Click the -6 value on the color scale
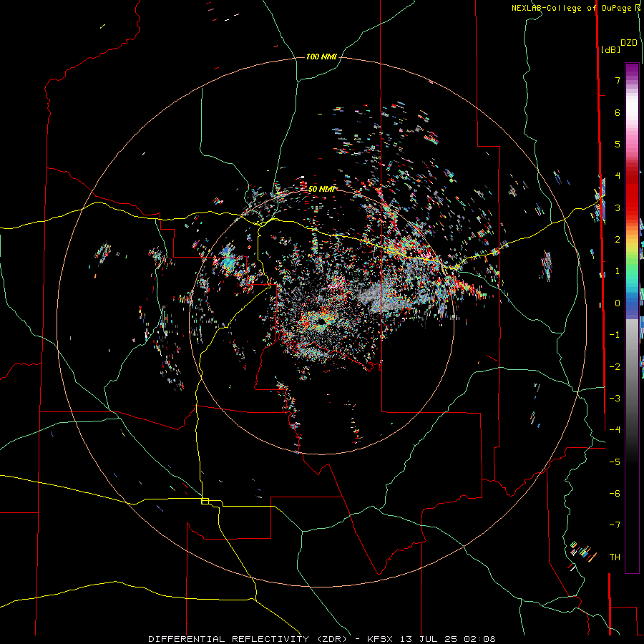This screenshot has height=644, width=644. [x=615, y=493]
